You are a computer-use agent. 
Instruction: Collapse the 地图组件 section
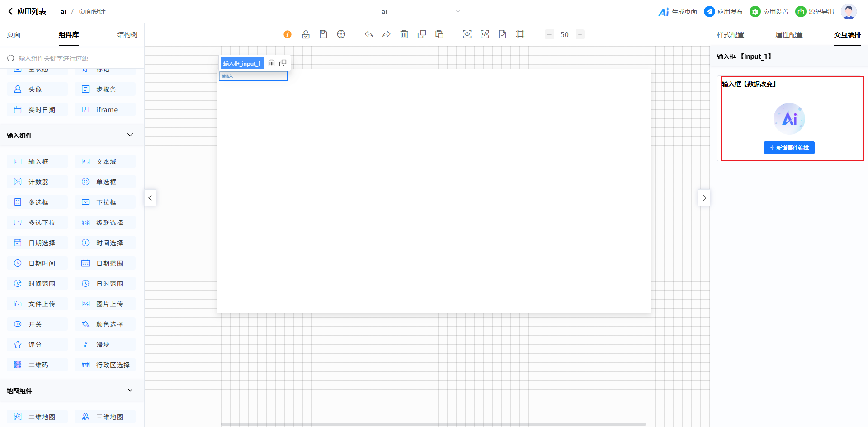[130, 390]
